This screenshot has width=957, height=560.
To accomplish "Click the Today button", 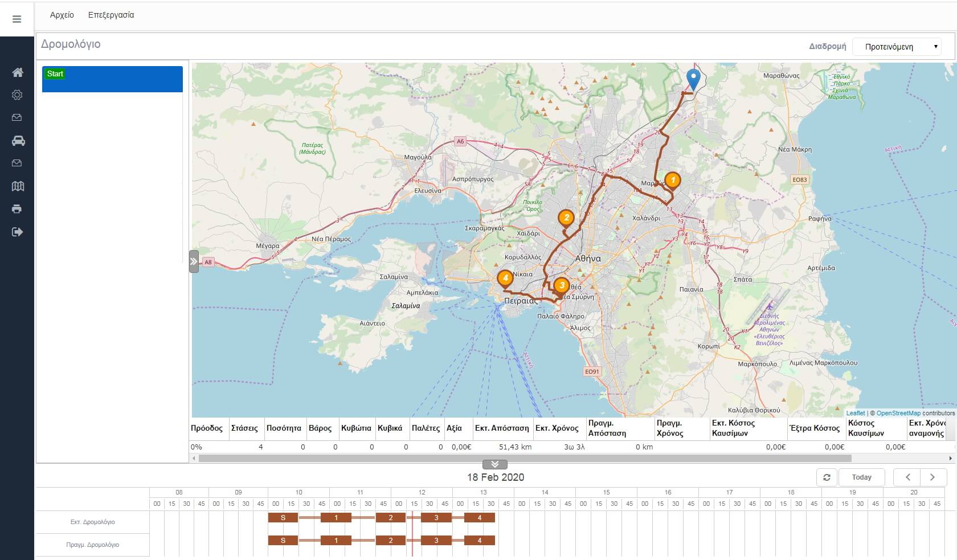I will point(861,477).
